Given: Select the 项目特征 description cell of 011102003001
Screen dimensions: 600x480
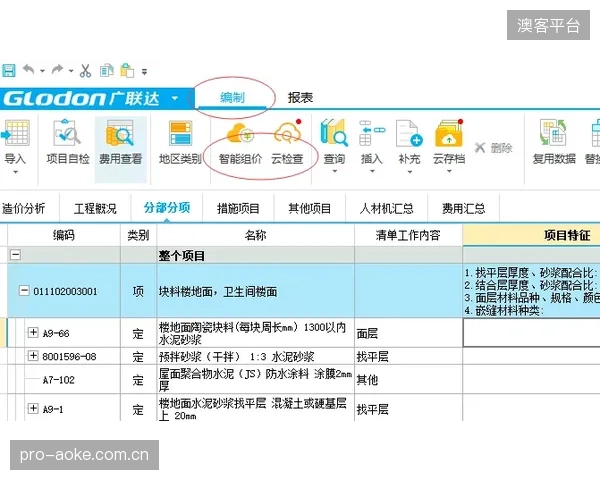Looking at the screenshot, I should point(532,291).
